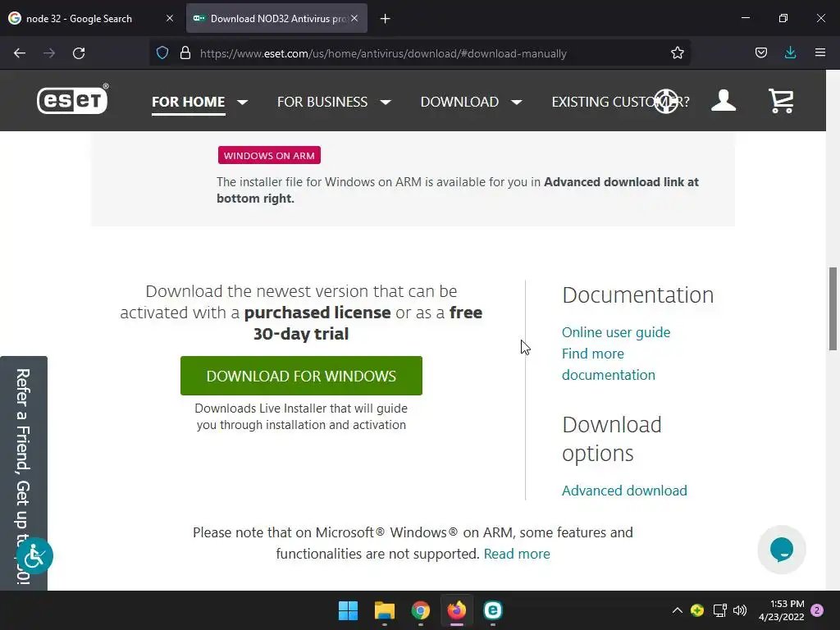Open the globe language selector icon
The image size is (840, 630).
tap(666, 101)
